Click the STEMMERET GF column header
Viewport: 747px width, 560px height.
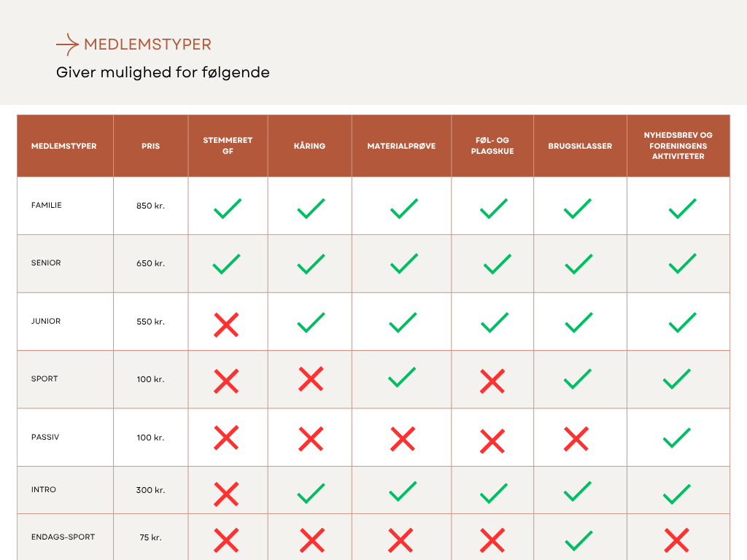click(x=228, y=146)
